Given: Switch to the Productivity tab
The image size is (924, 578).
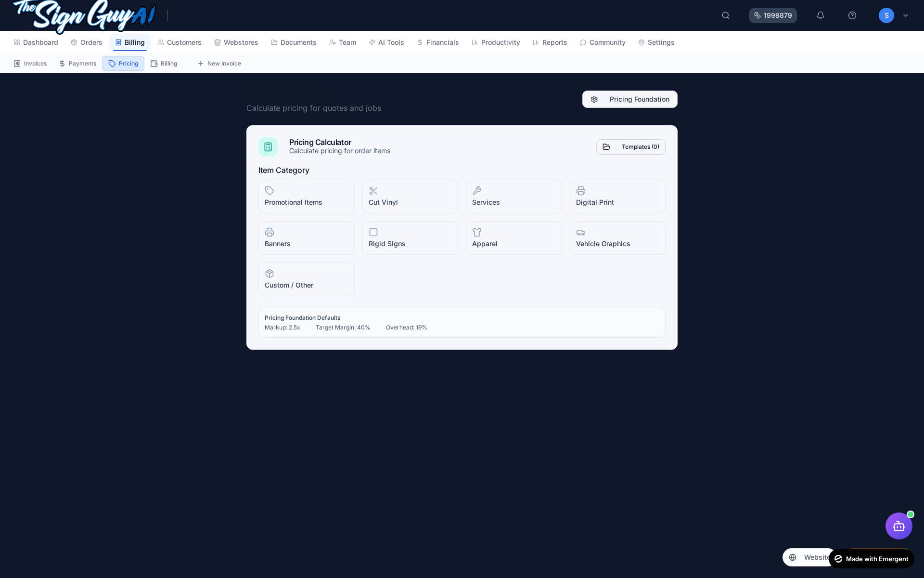Looking at the screenshot, I should (496, 42).
